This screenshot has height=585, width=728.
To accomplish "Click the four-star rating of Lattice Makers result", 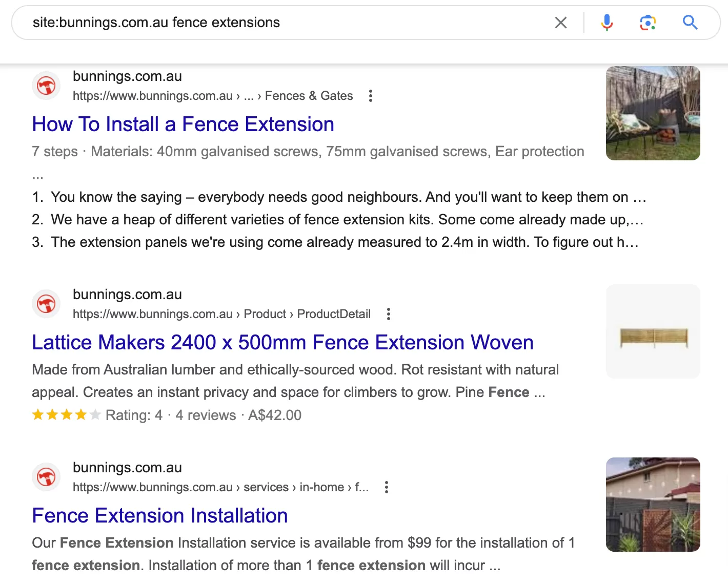I will coord(66,415).
